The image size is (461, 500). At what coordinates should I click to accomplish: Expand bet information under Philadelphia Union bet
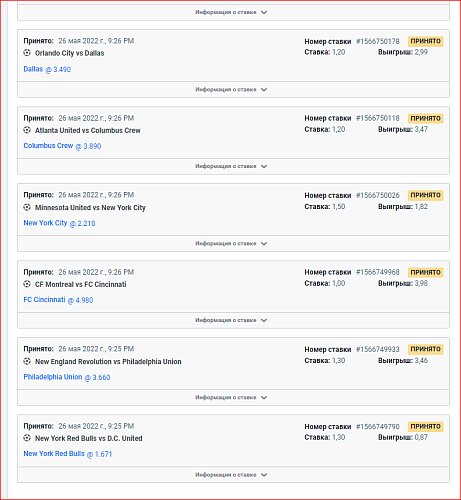231,397
